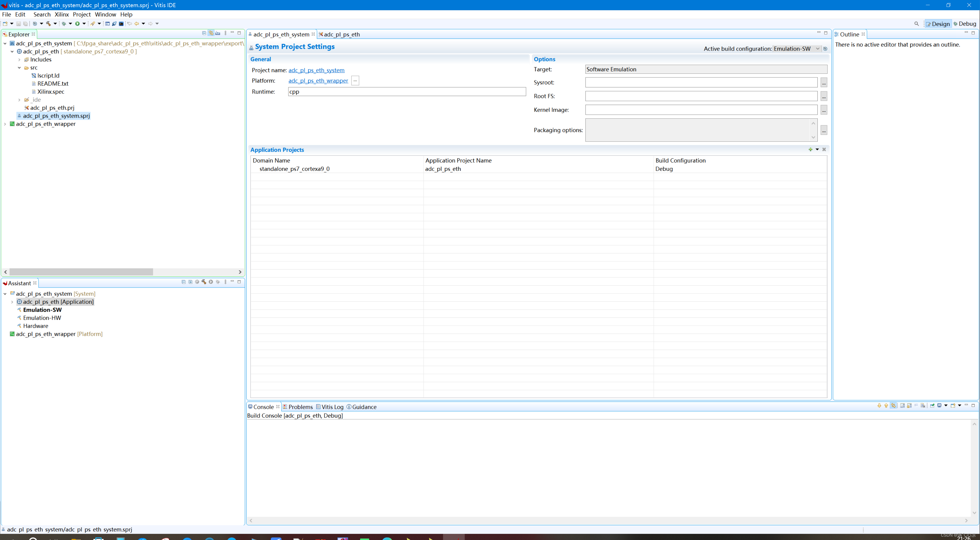
Task: Select lscript.ld in Explorer
Action: (x=48, y=76)
